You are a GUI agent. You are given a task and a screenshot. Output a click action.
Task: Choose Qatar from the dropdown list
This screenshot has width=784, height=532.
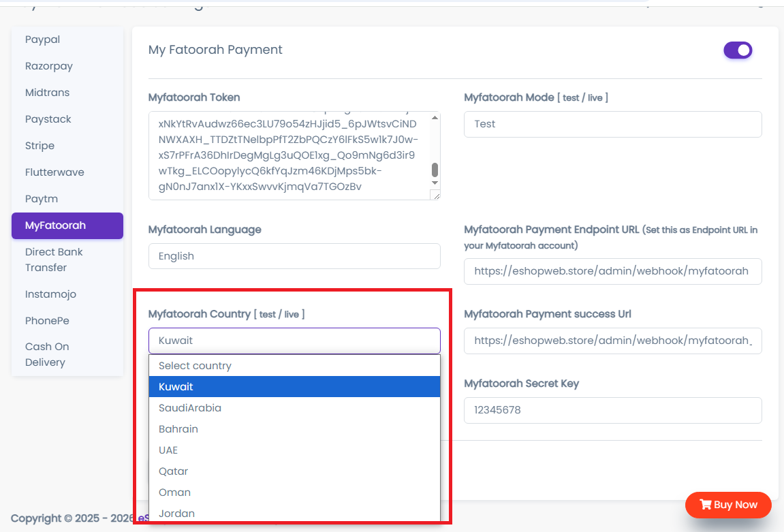[x=294, y=471]
